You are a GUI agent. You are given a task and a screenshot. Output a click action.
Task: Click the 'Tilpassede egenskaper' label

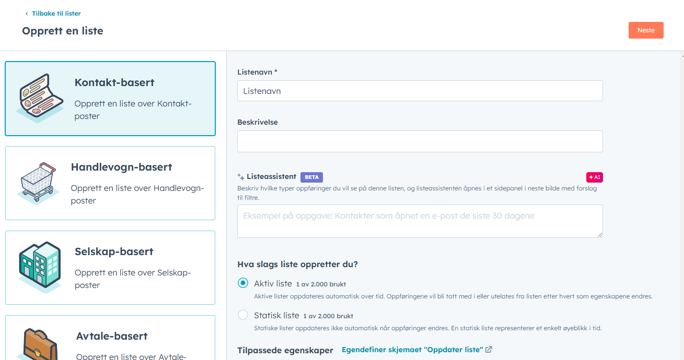[x=285, y=350]
